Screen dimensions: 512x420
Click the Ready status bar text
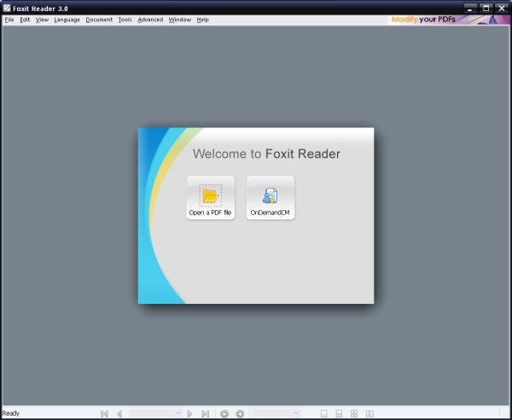tap(11, 413)
